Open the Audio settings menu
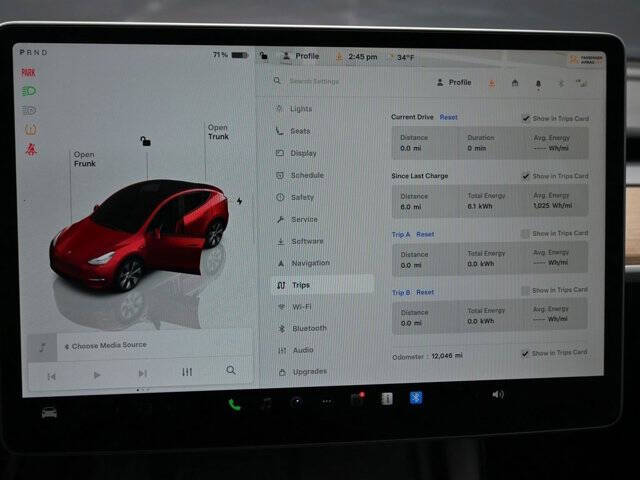The height and width of the screenshot is (480, 640). click(x=296, y=350)
